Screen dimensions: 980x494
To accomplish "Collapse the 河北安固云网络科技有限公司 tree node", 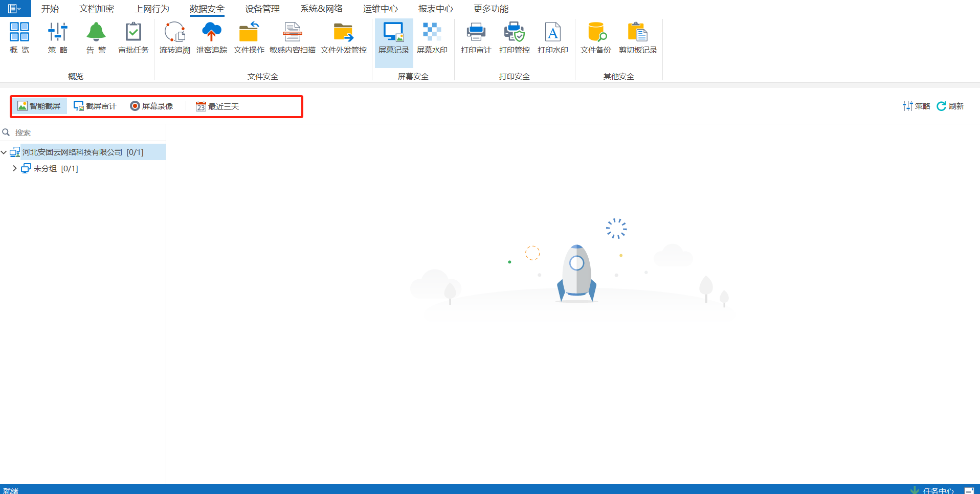I will (x=4, y=152).
